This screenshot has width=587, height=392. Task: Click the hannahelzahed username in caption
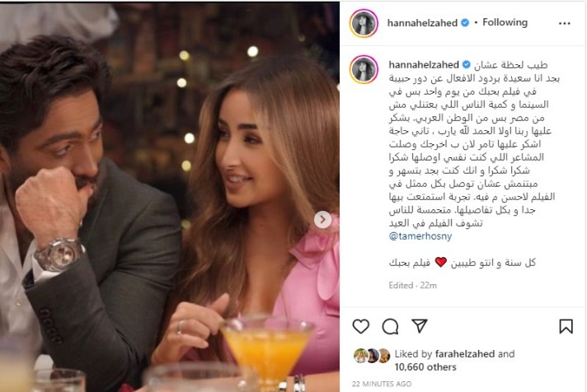424,65
